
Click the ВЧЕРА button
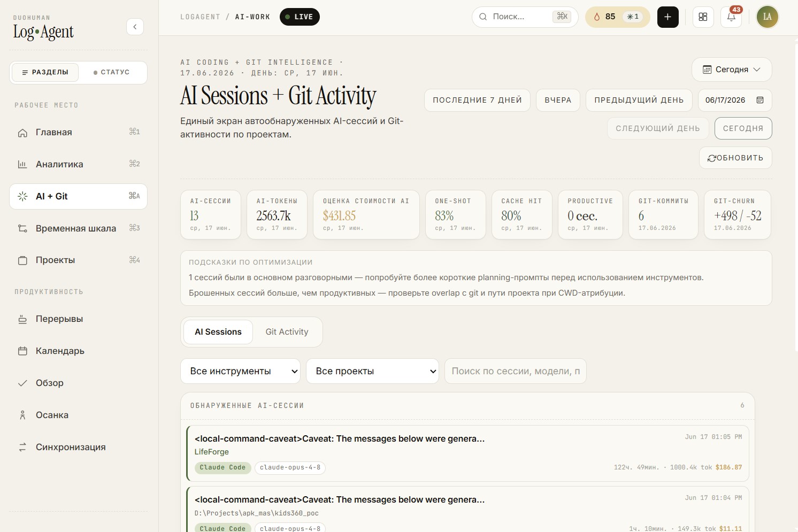point(558,100)
